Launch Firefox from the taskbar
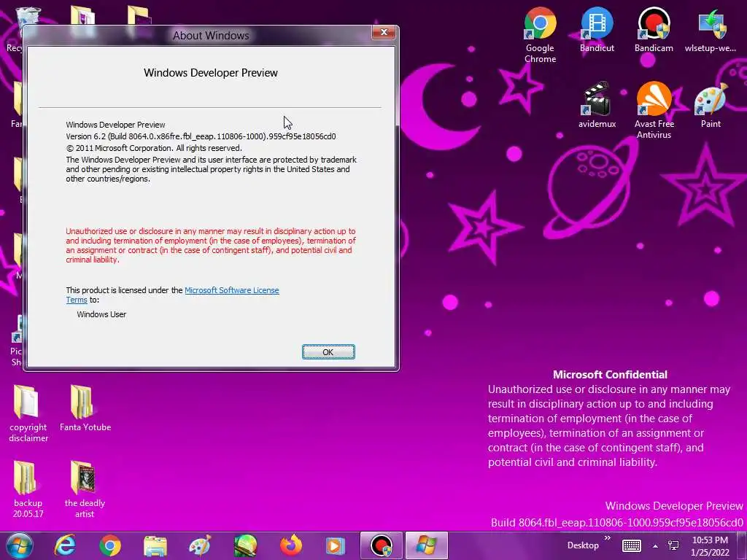The image size is (747, 560). [290, 545]
